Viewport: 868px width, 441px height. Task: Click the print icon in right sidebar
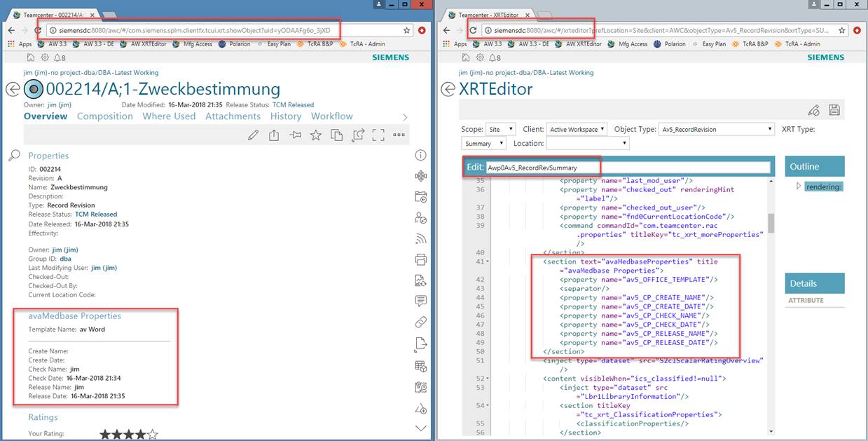(x=421, y=259)
